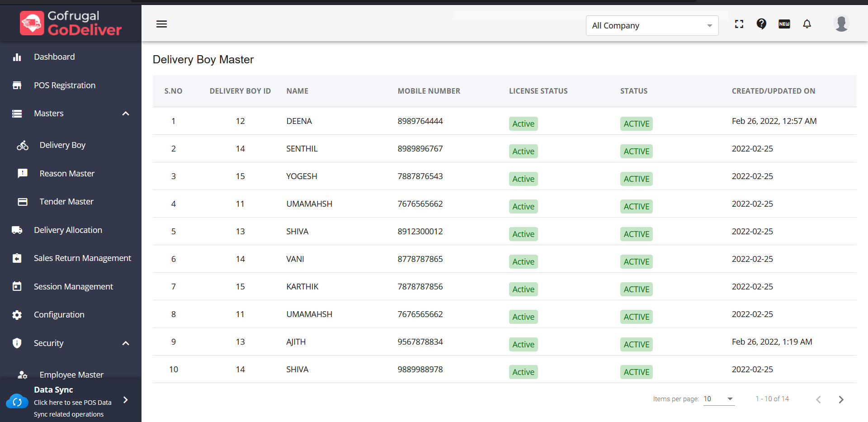The width and height of the screenshot is (868, 422).
Task: Go to next page of results
Action: [x=841, y=399]
